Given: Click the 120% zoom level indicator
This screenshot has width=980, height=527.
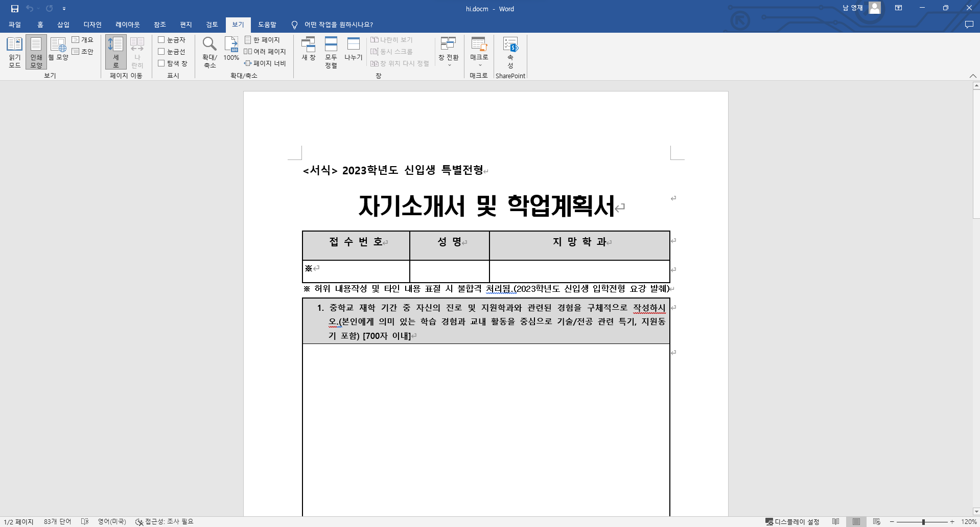Looking at the screenshot, I should point(969,522).
